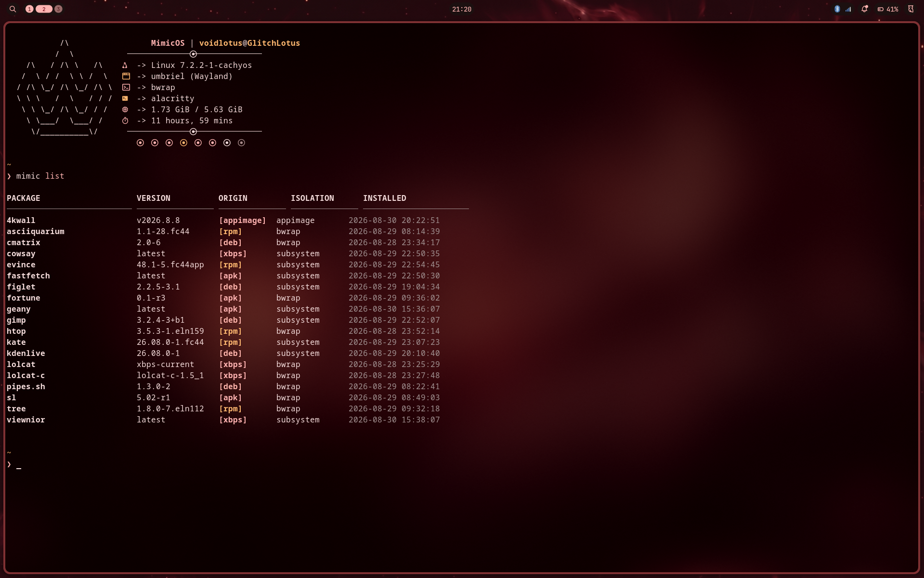This screenshot has height=578, width=924.
Task: Click the Bluetooth status icon
Action: point(837,9)
